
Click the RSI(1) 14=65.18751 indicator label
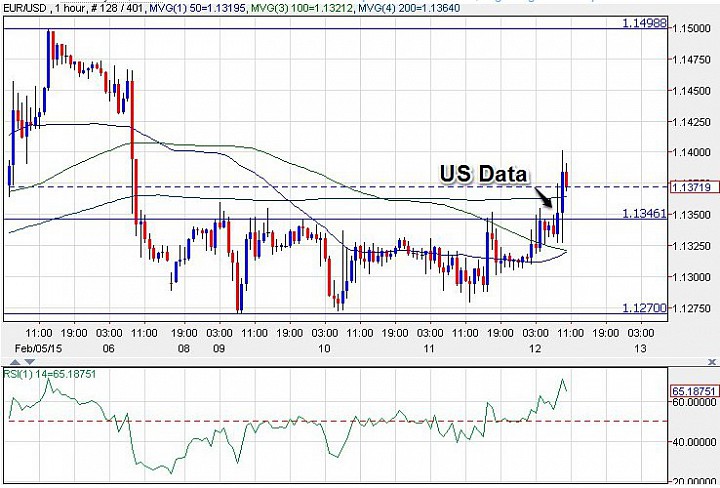(50, 374)
